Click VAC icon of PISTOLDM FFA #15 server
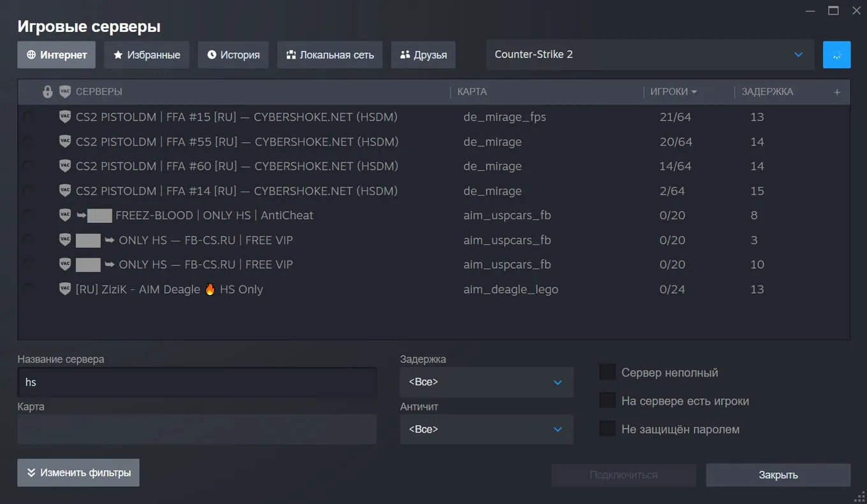 pyautogui.click(x=64, y=117)
